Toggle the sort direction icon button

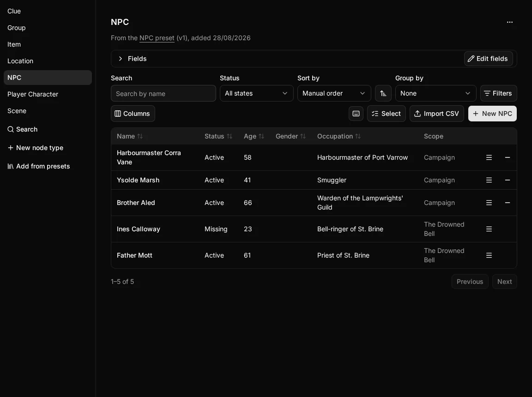point(383,93)
